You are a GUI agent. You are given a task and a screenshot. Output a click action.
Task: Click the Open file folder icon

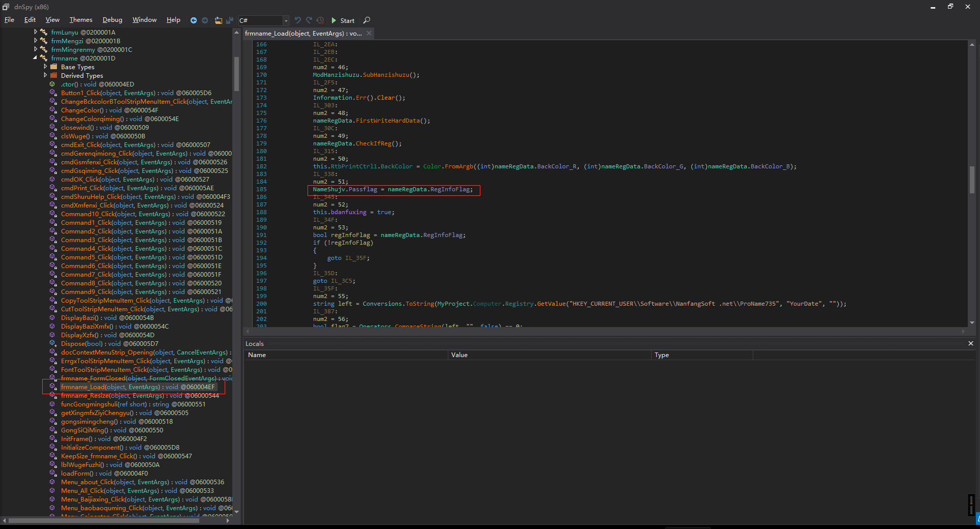point(218,20)
